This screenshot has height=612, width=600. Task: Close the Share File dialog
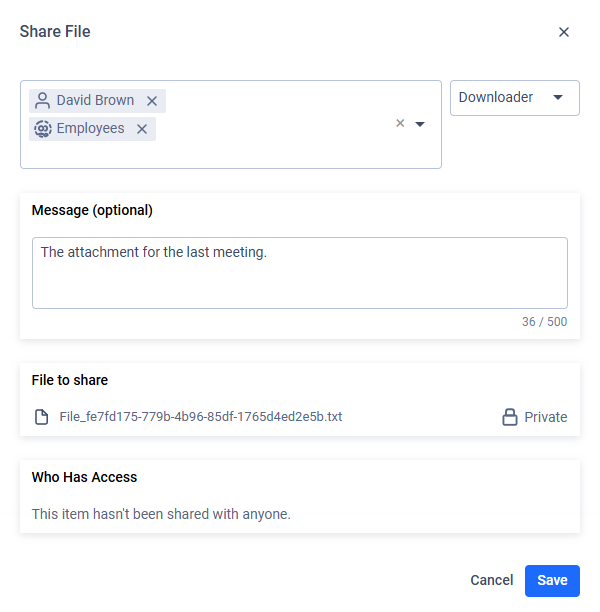pyautogui.click(x=564, y=32)
